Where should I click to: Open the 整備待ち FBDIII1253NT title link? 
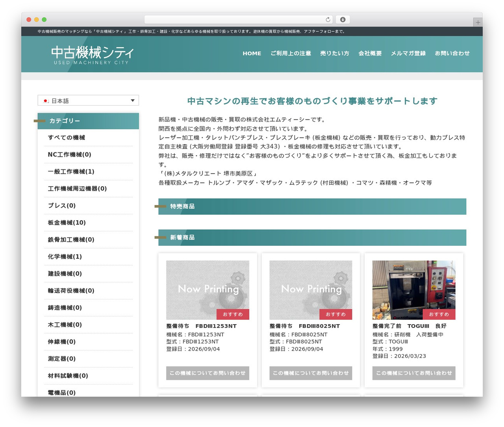[202, 326]
